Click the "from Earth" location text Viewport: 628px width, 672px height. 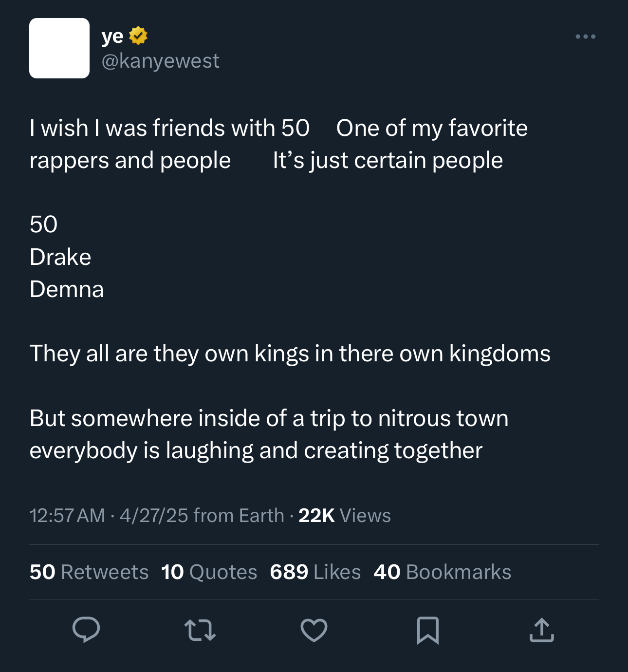(239, 515)
